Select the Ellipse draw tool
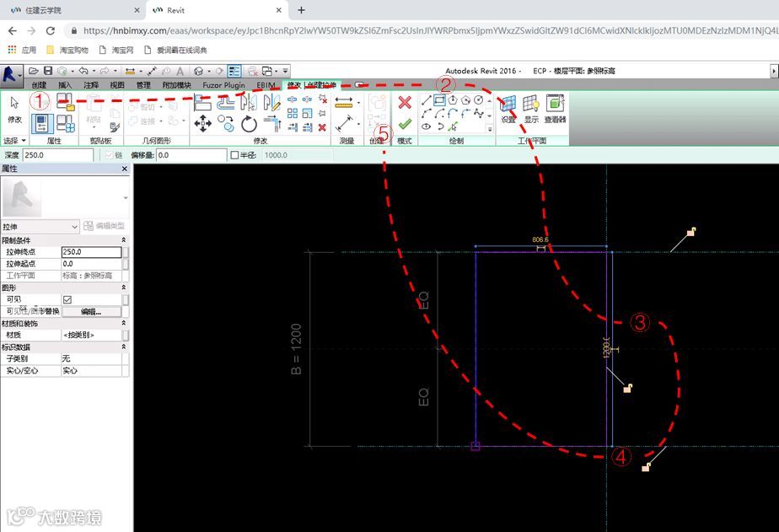The height and width of the screenshot is (532, 779). pos(427,126)
